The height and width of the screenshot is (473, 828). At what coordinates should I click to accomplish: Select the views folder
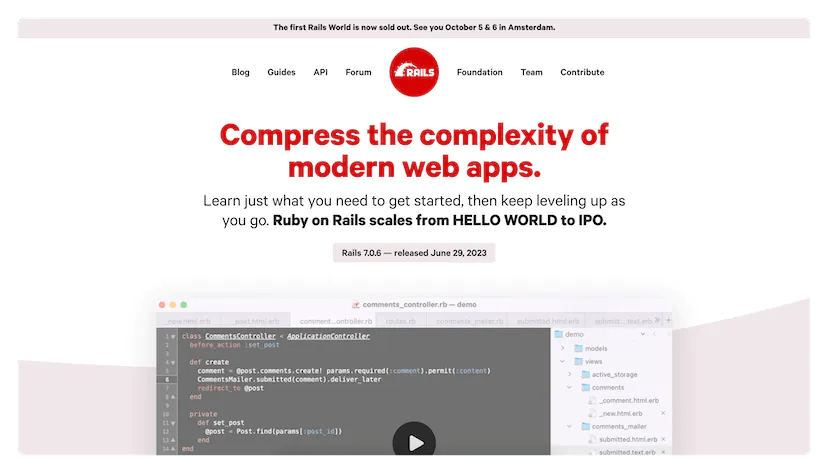[x=588, y=362]
